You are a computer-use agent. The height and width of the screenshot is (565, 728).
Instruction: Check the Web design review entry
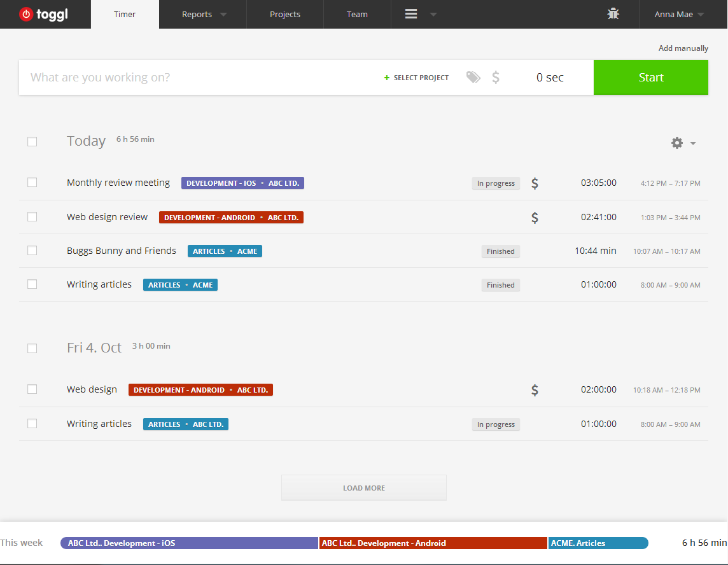(x=32, y=217)
